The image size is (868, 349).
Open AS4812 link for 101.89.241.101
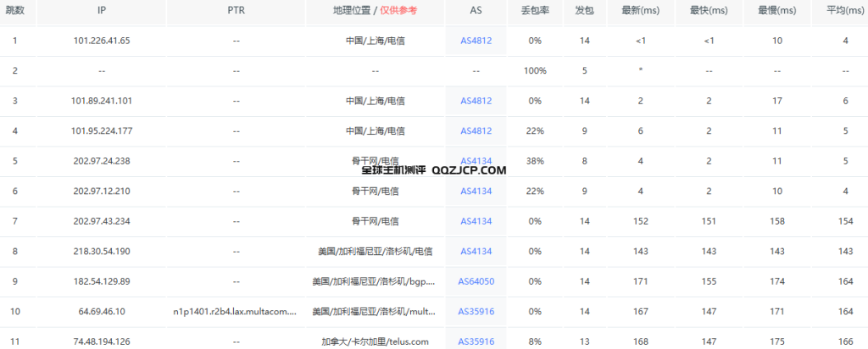pos(476,101)
